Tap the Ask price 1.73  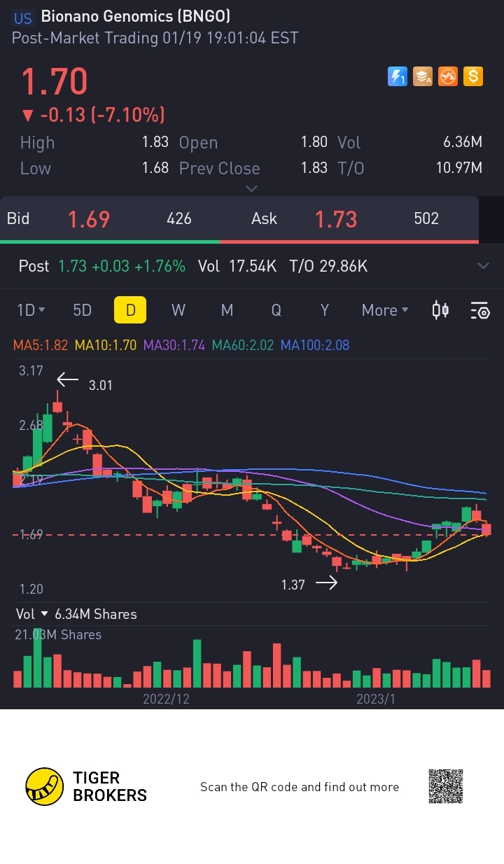point(336,219)
